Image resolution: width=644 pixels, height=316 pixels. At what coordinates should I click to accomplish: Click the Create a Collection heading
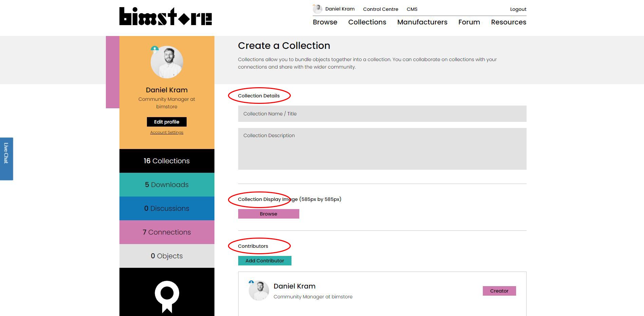(284, 45)
